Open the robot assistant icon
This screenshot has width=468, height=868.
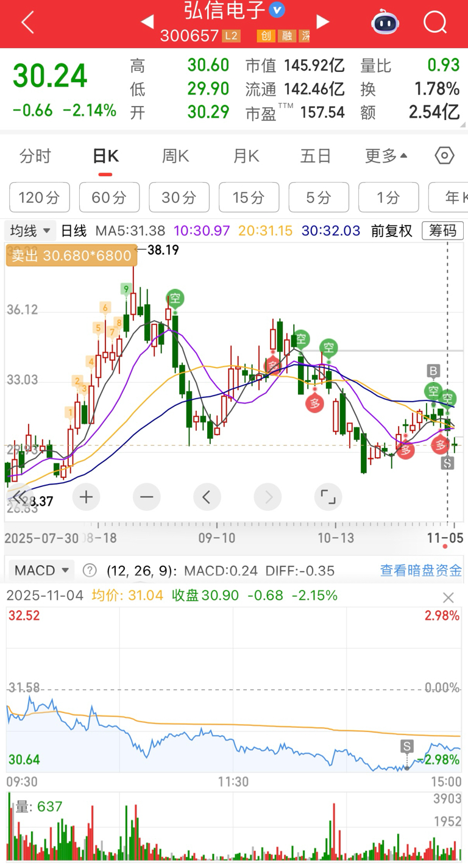tap(385, 23)
